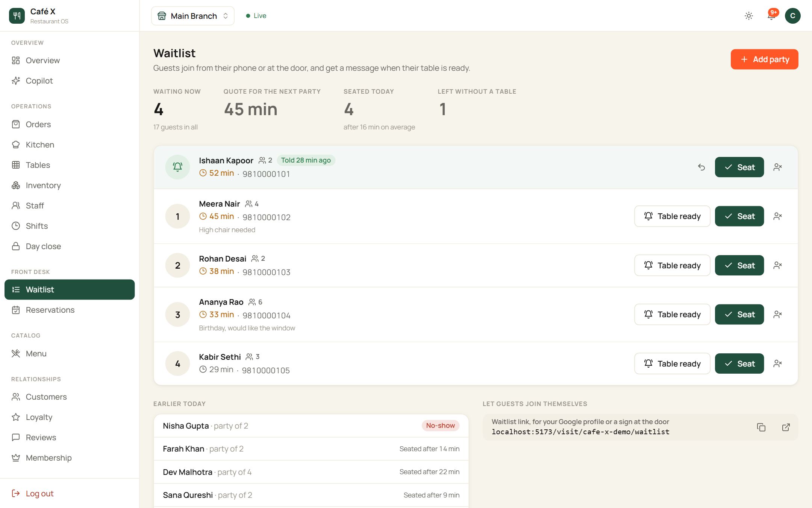This screenshot has height=508, width=812.
Task: Seat Kabir Sethi's party
Action: click(739, 364)
